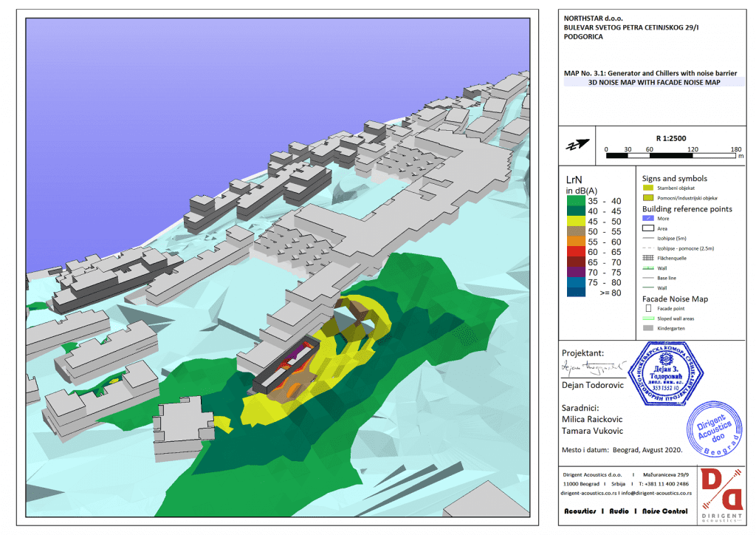Click the Kindergarten gray legend symbol
756x535 pixels.
(x=647, y=327)
